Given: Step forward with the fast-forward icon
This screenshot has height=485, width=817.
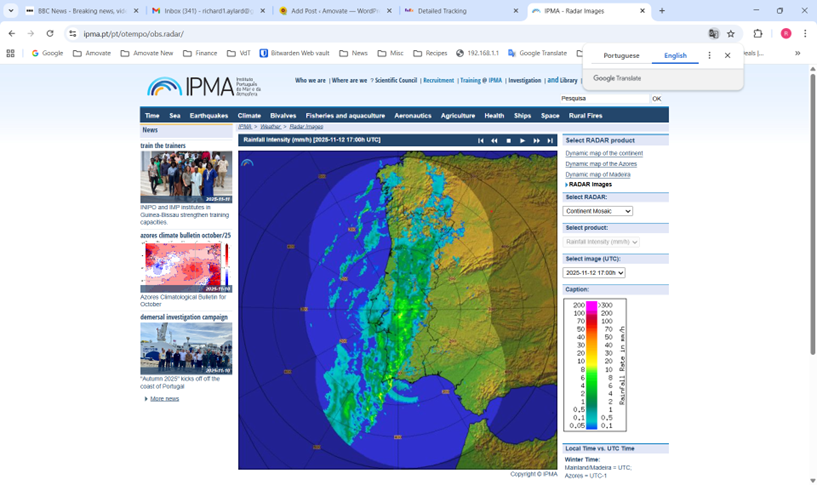Looking at the screenshot, I should pyautogui.click(x=536, y=141).
